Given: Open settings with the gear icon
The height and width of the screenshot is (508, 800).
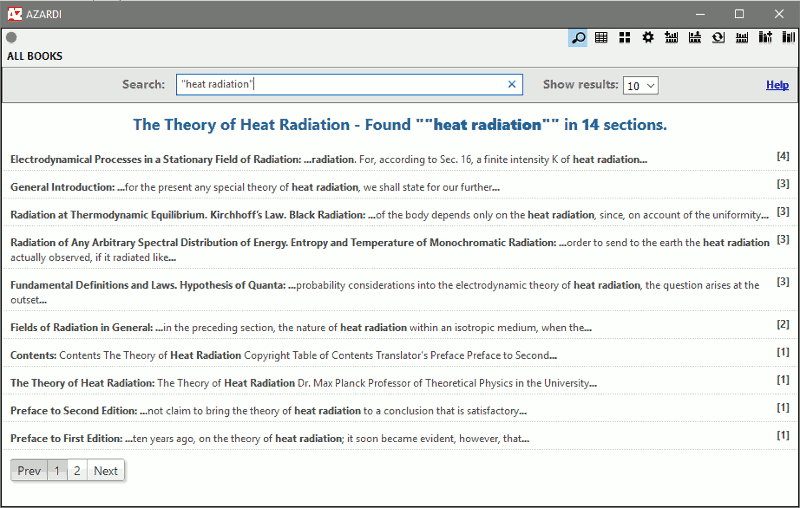Looking at the screenshot, I should coord(648,37).
